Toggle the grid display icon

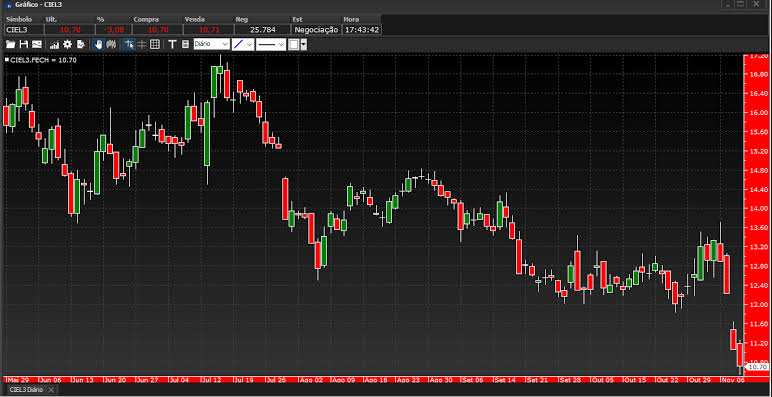click(x=155, y=44)
